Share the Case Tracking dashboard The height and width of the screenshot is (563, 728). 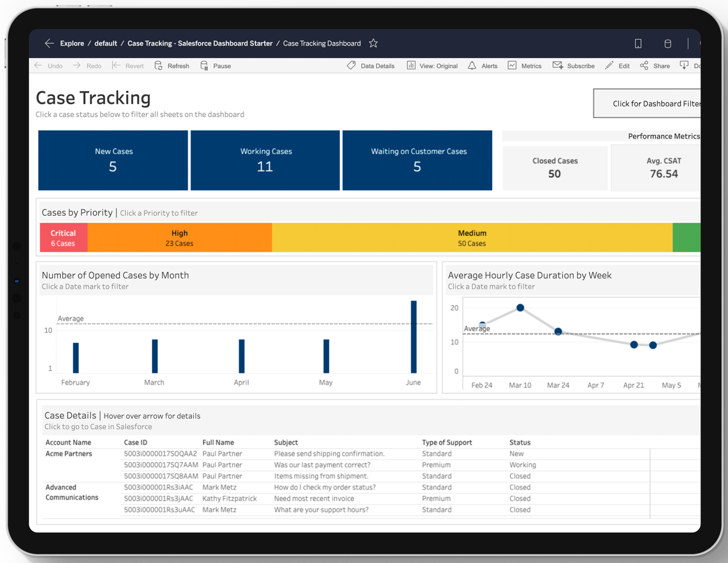coord(654,65)
